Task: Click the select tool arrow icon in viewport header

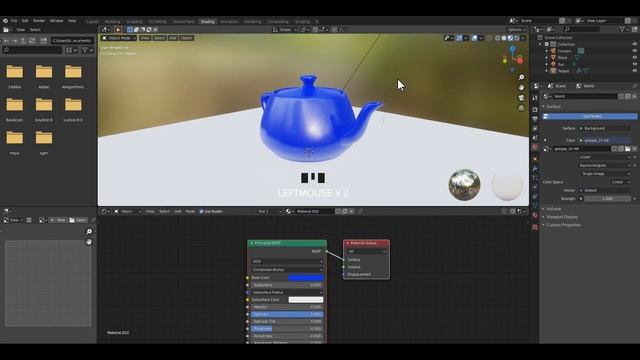Action: 118,30
